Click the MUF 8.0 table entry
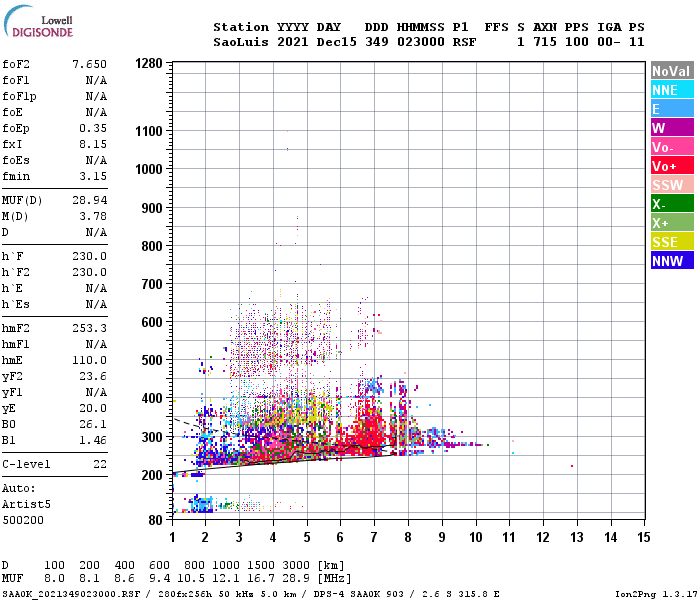700x600 pixels. 54,579
